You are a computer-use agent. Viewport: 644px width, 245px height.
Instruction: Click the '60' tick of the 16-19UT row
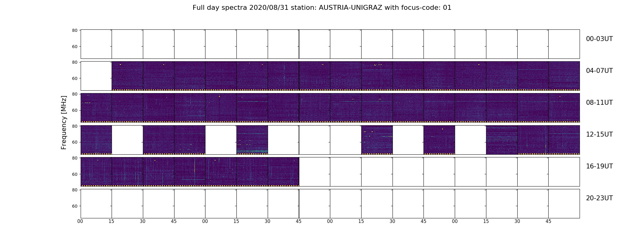(75, 174)
